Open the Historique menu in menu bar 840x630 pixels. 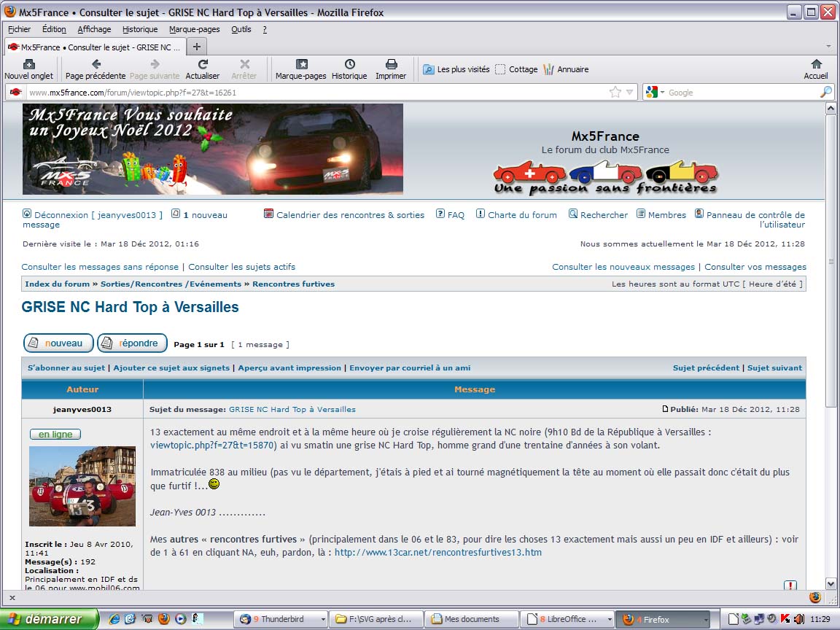(x=140, y=29)
